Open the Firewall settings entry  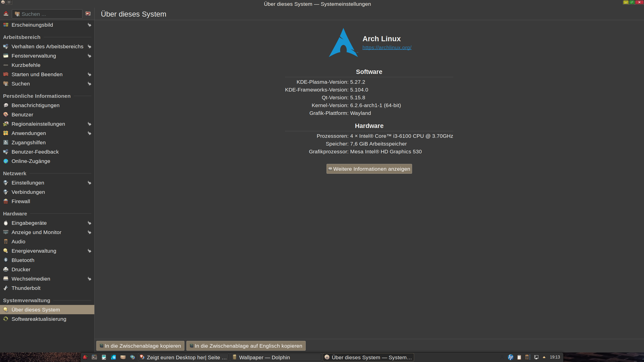pyautogui.click(x=21, y=201)
